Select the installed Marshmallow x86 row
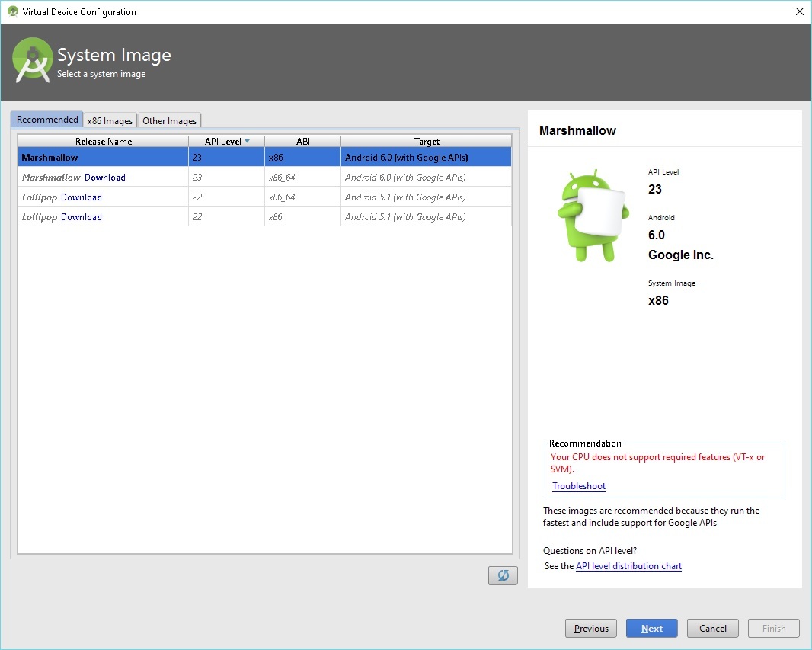 264,158
